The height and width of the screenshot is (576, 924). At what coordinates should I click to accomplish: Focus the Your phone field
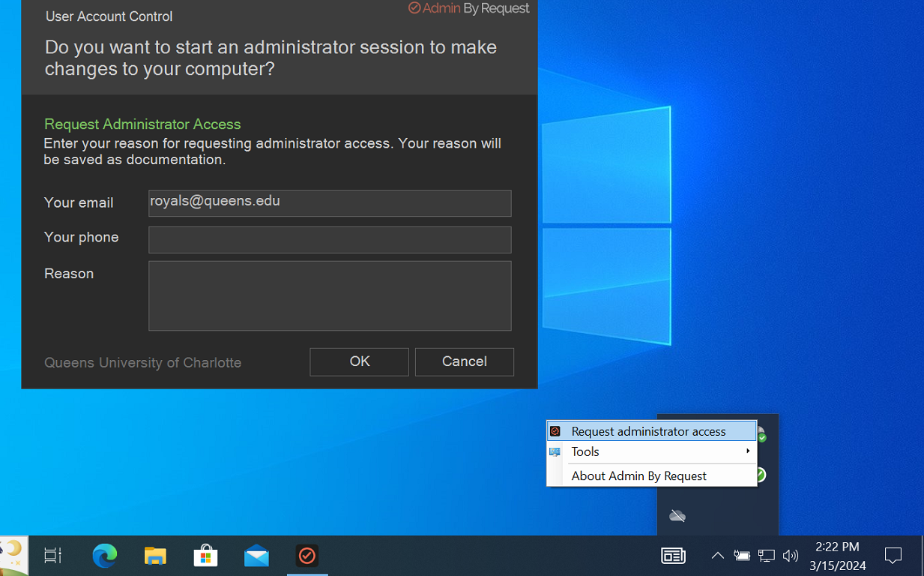click(x=330, y=240)
